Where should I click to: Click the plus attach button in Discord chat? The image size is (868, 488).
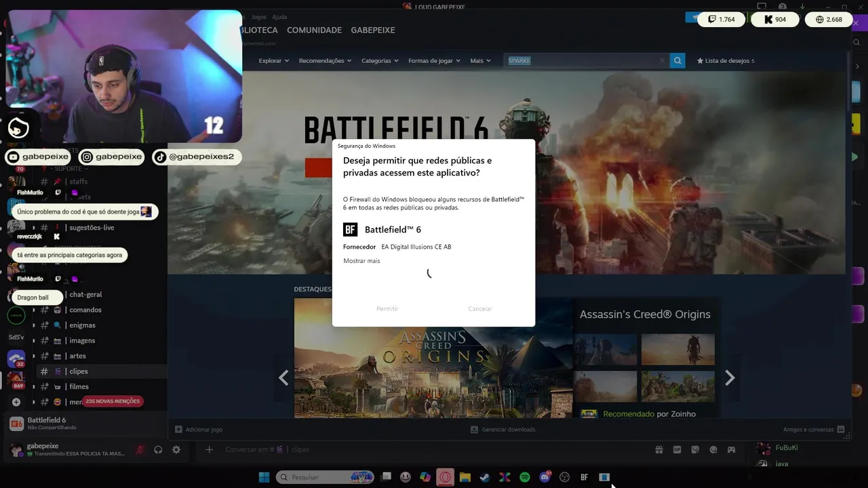(210, 449)
